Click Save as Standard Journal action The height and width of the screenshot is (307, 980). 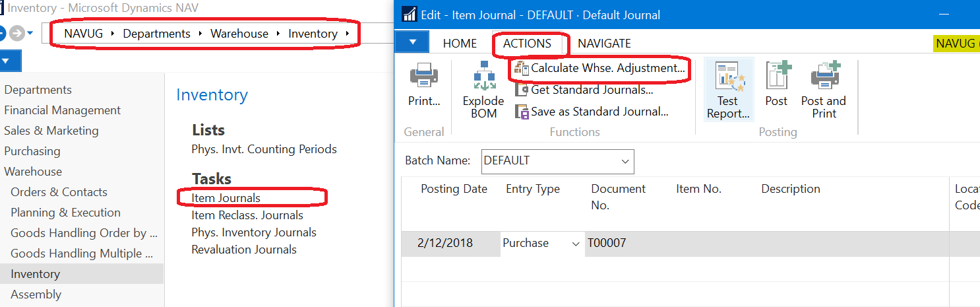click(599, 112)
